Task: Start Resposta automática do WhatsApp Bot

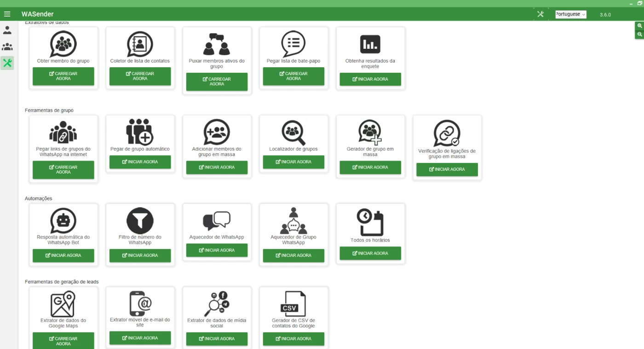Action: coord(63,256)
